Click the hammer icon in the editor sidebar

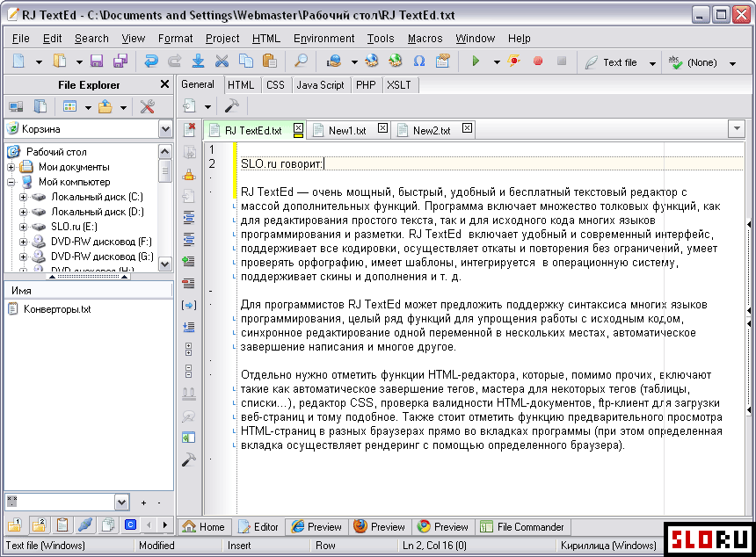tap(188, 460)
